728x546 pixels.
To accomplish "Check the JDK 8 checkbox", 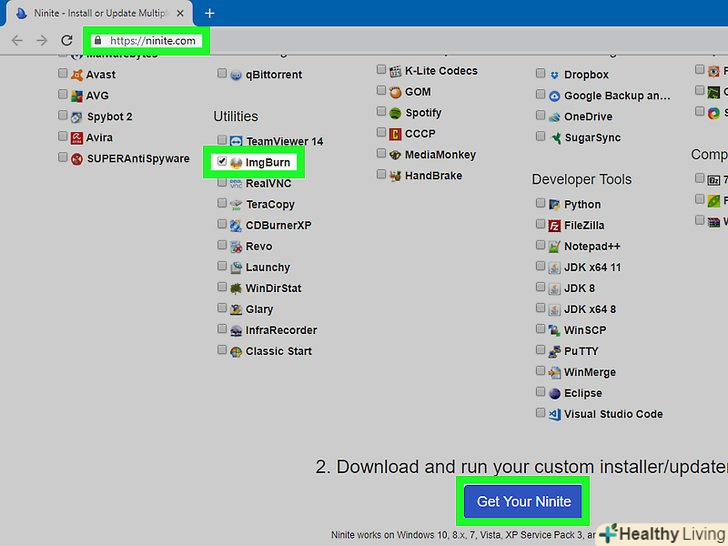I will click(x=540, y=287).
